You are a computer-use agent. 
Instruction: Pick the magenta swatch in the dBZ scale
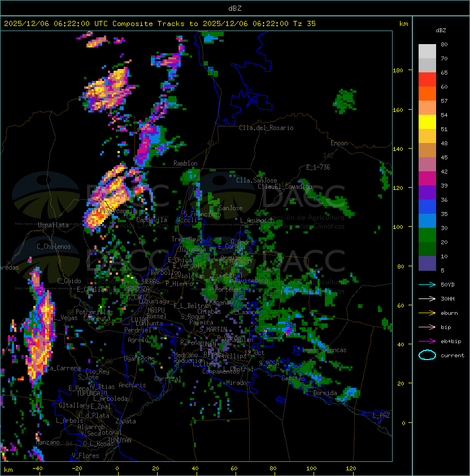point(427,179)
